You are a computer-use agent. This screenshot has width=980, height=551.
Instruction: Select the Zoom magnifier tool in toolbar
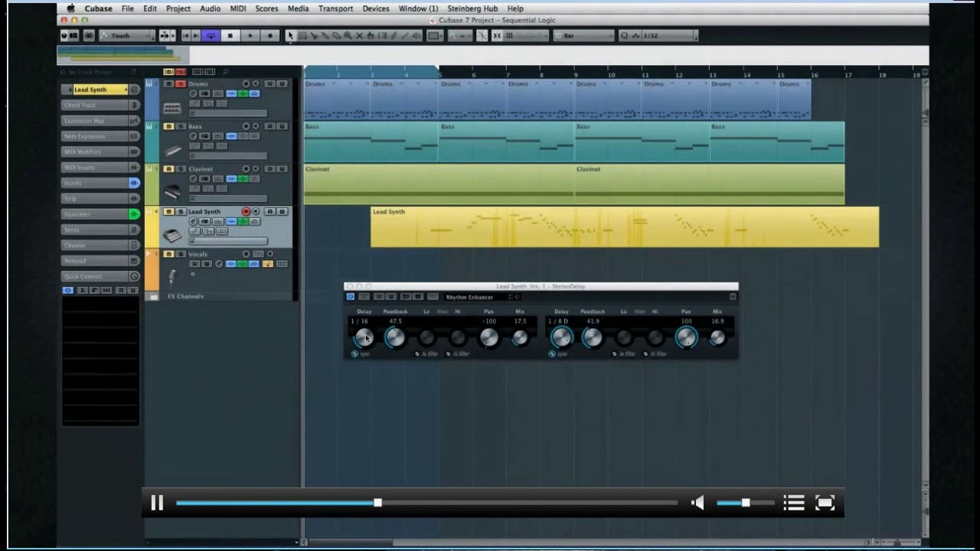click(348, 35)
